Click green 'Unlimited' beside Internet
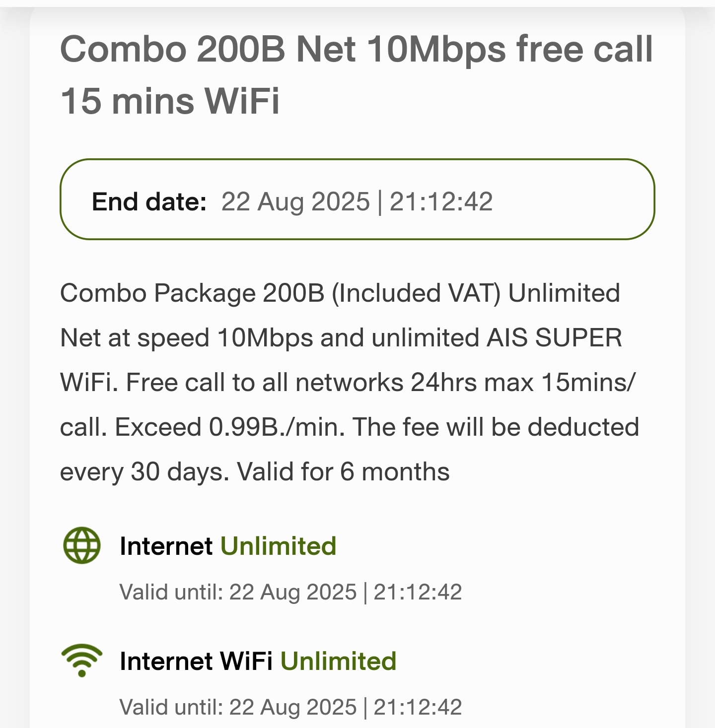Viewport: 715px width, 728px height. pyautogui.click(x=279, y=546)
